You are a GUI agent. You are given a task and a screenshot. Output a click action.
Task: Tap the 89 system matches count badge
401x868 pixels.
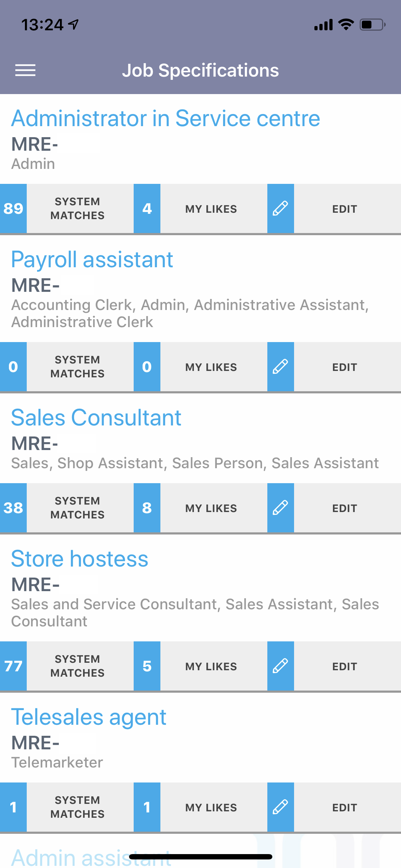13,208
